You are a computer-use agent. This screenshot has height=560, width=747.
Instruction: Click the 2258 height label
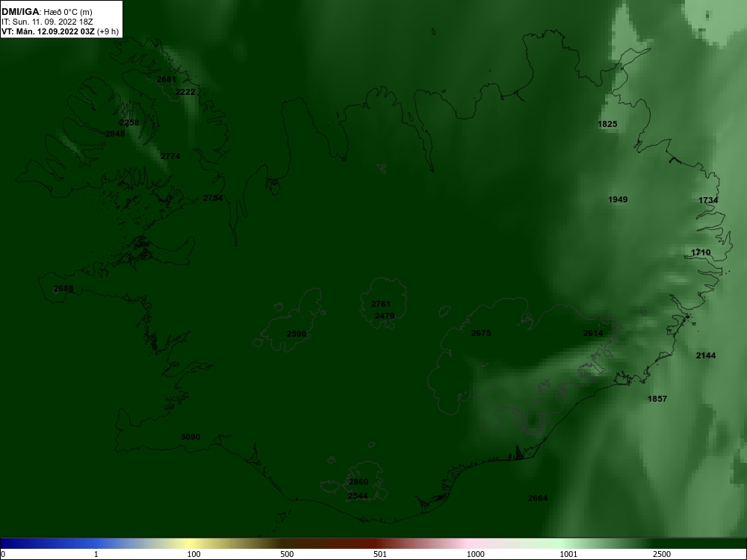[129, 123]
